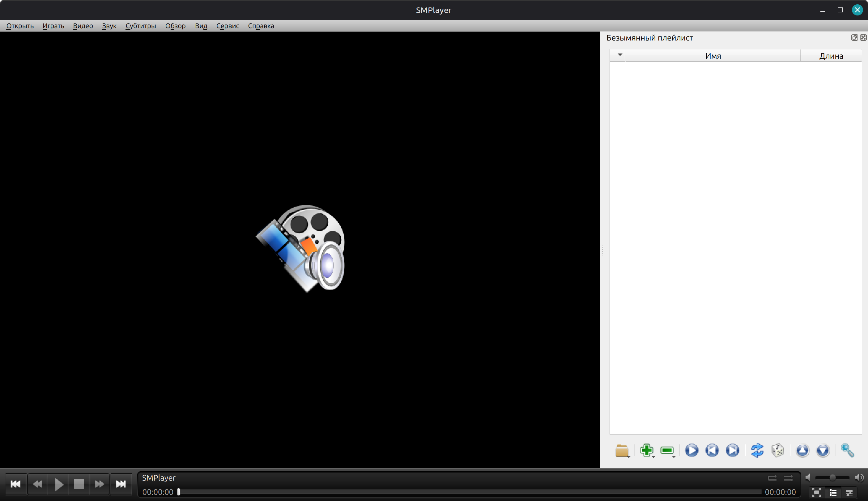This screenshot has width=868, height=501.
Task: Open the Обзор menu
Action: pos(175,26)
